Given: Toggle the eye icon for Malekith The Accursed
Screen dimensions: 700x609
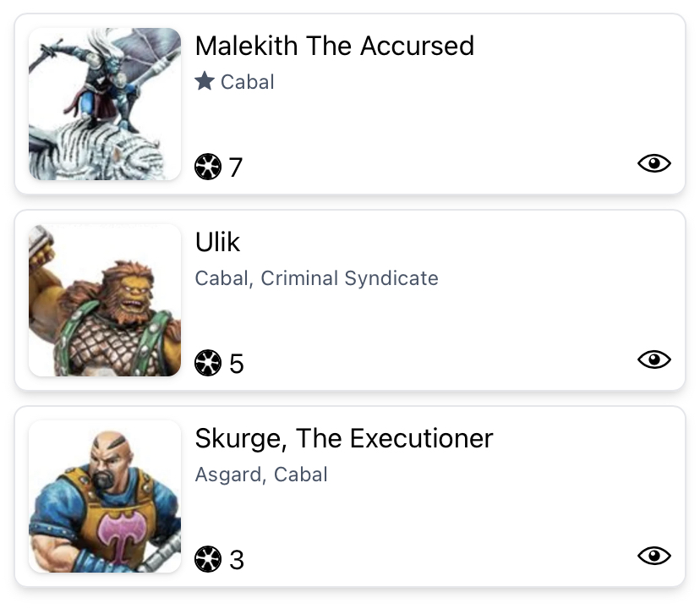Looking at the screenshot, I should [654, 163].
